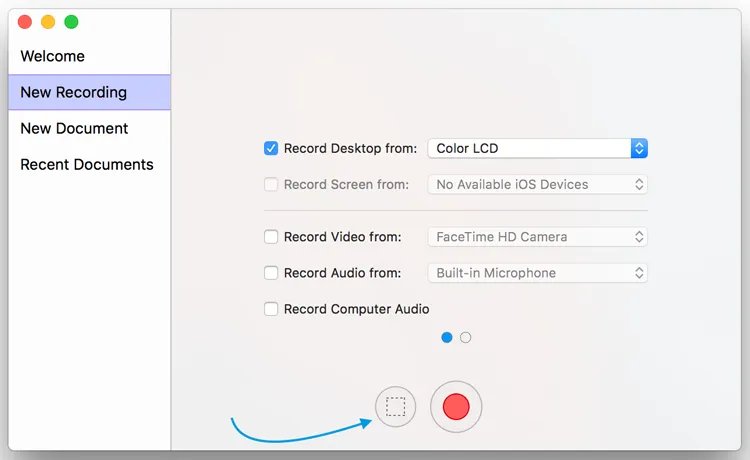
Task: Minimize the window with yellow button
Action: (48, 22)
